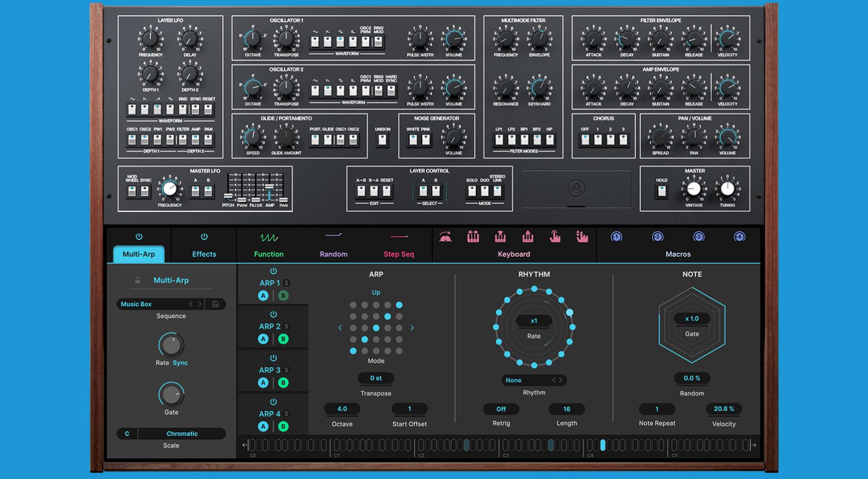Screen dimensions: 868x479
Task: Click the Step Seq line icon
Action: click(398, 237)
